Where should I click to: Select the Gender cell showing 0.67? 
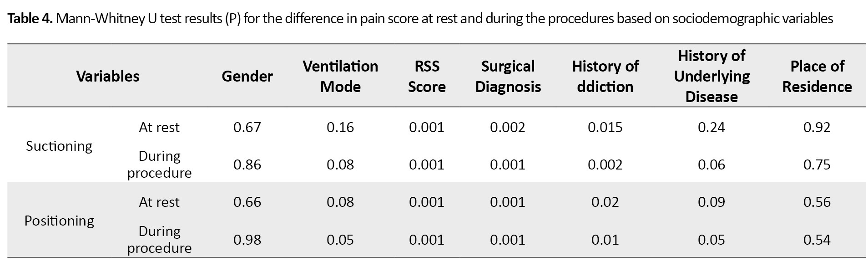click(x=247, y=127)
